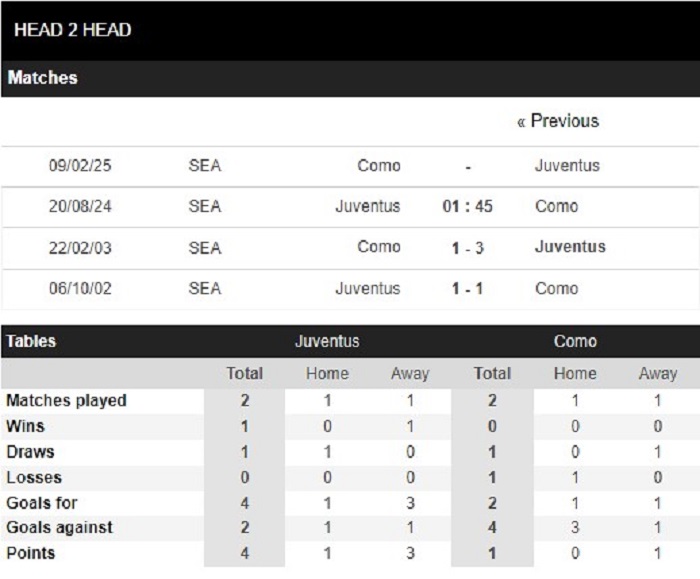The height and width of the screenshot is (579, 700).
Task: Select the 1 - 3 score result
Action: [x=467, y=248]
